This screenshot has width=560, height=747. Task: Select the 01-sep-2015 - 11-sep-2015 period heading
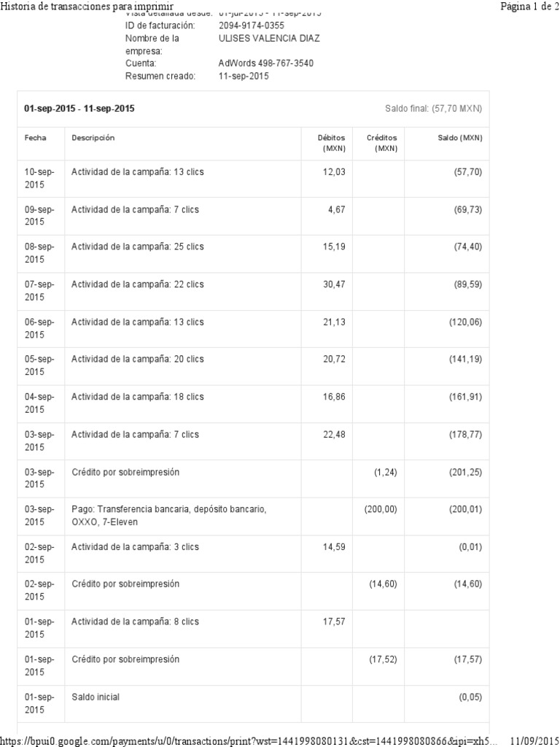[79, 109]
